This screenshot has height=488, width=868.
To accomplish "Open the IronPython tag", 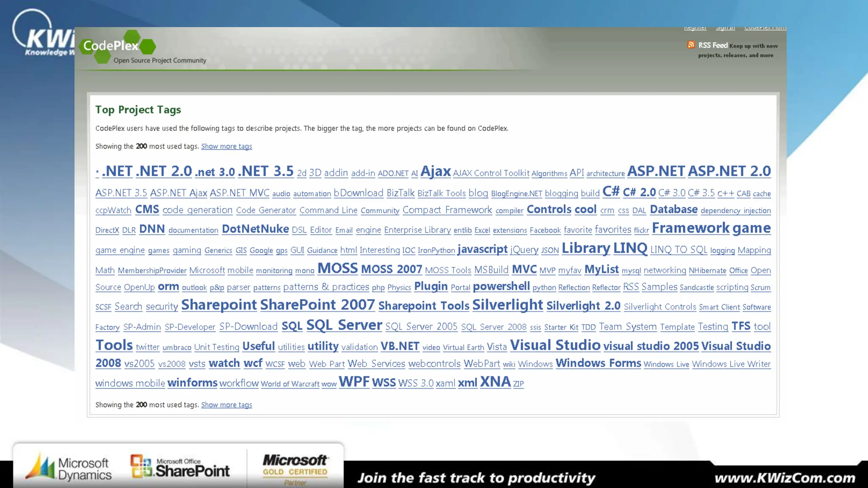I will coord(436,250).
